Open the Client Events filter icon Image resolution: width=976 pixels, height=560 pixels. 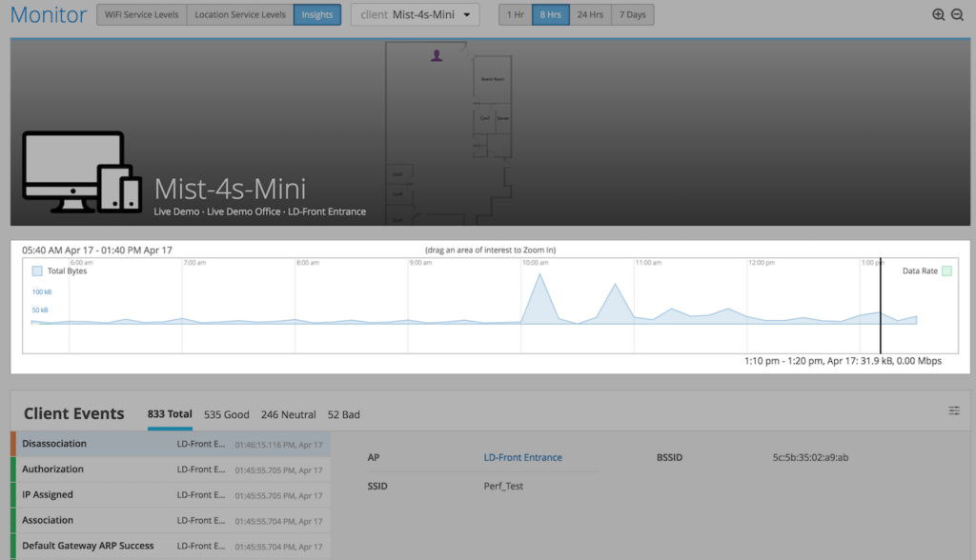(954, 410)
